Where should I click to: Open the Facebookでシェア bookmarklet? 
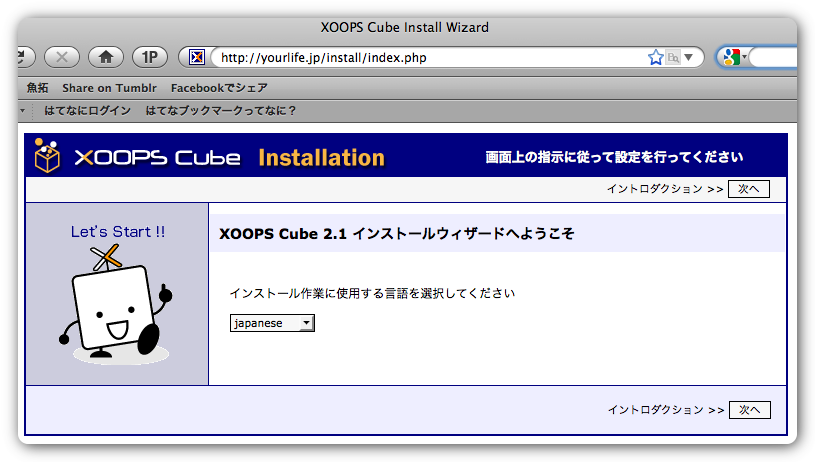[x=219, y=88]
